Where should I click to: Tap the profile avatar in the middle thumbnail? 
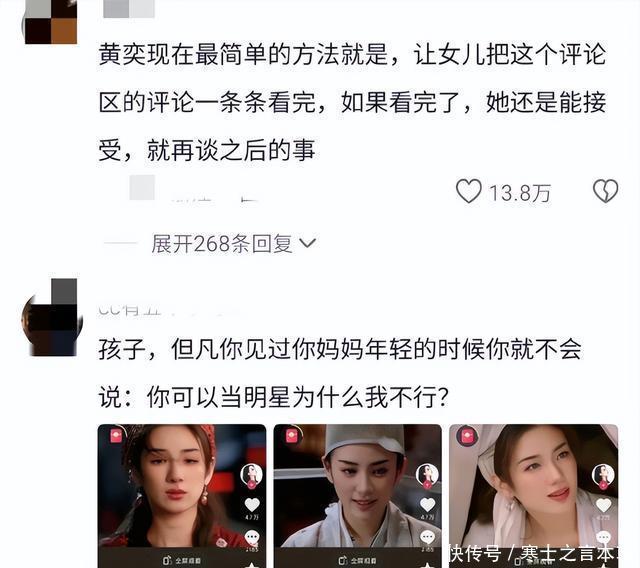tap(427, 476)
